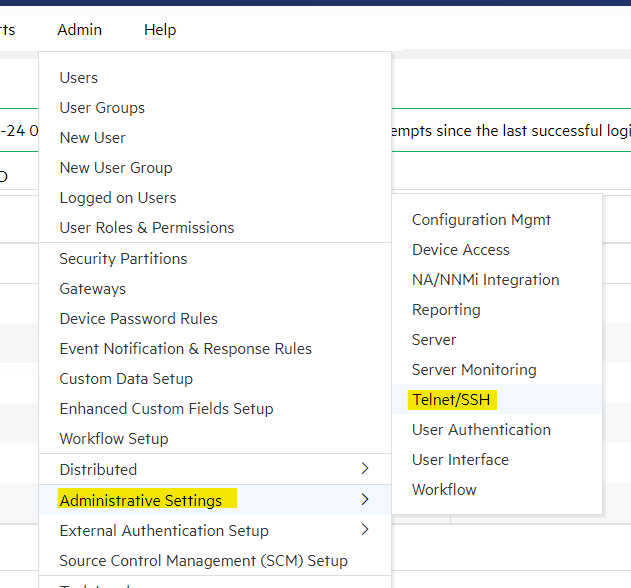Choose User Groups menu entry
Image resolution: width=631 pixels, height=588 pixels.
point(102,108)
